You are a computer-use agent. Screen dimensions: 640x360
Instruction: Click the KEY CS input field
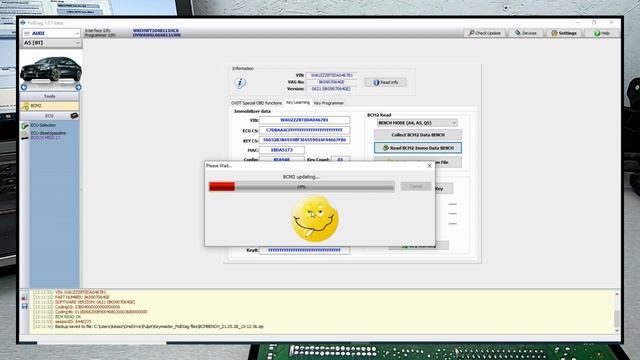click(x=304, y=140)
